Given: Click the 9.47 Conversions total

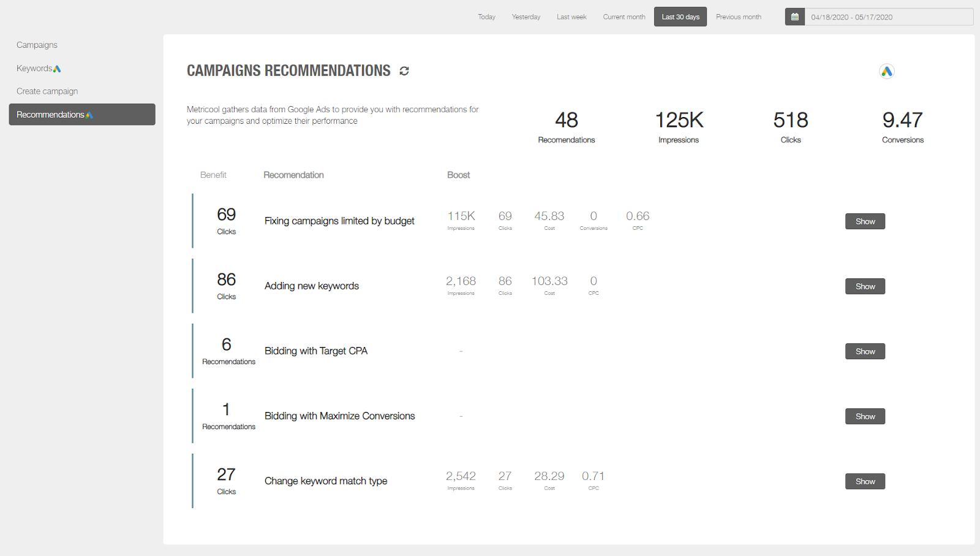Looking at the screenshot, I should pos(903,127).
